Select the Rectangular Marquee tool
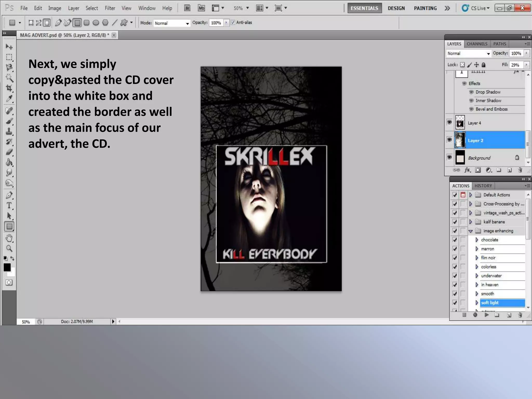Viewport: 532px width, 399px height. [9, 57]
